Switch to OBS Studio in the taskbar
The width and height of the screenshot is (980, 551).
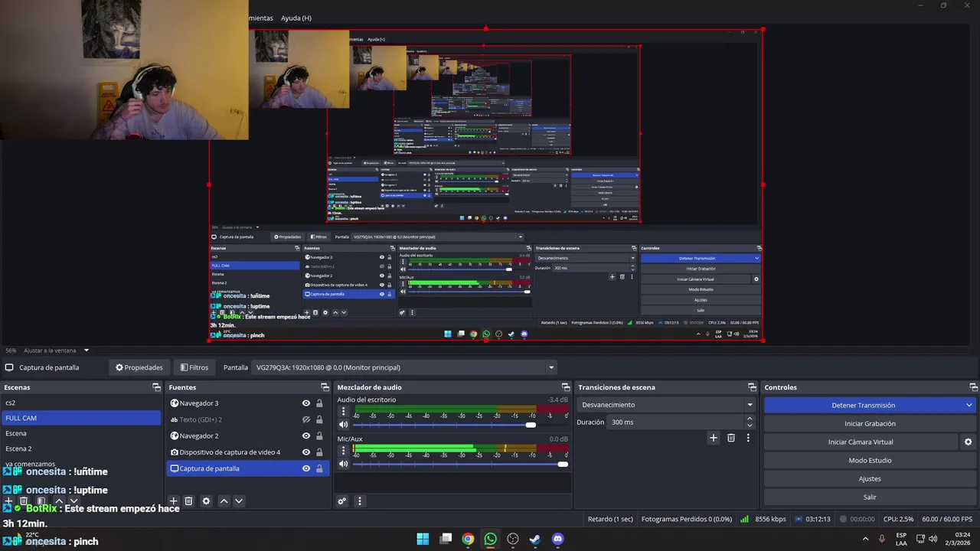[513, 539]
